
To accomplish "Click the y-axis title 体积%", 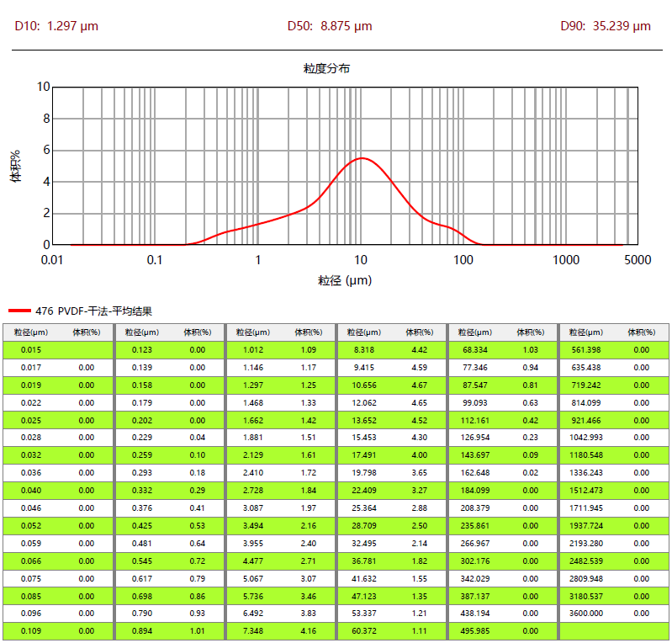I will tap(15, 166).
